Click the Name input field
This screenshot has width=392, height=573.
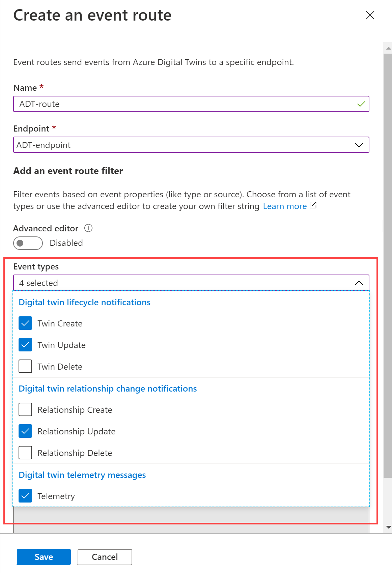(186, 104)
